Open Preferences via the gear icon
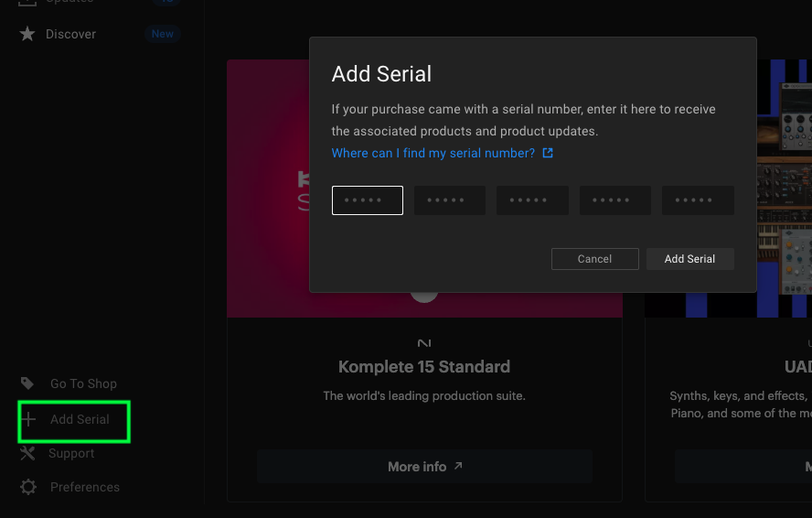The height and width of the screenshot is (518, 812). [x=28, y=487]
